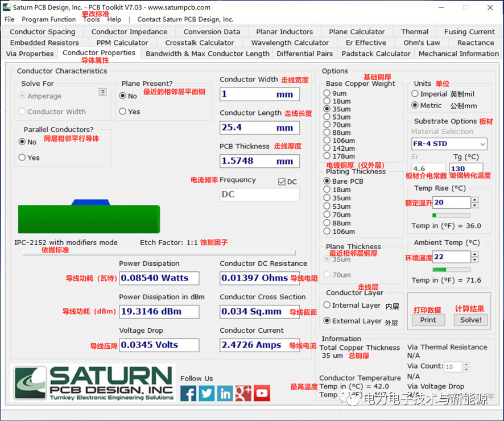
Task: Toggle the DC frequency checkbox
Action: pos(282,182)
